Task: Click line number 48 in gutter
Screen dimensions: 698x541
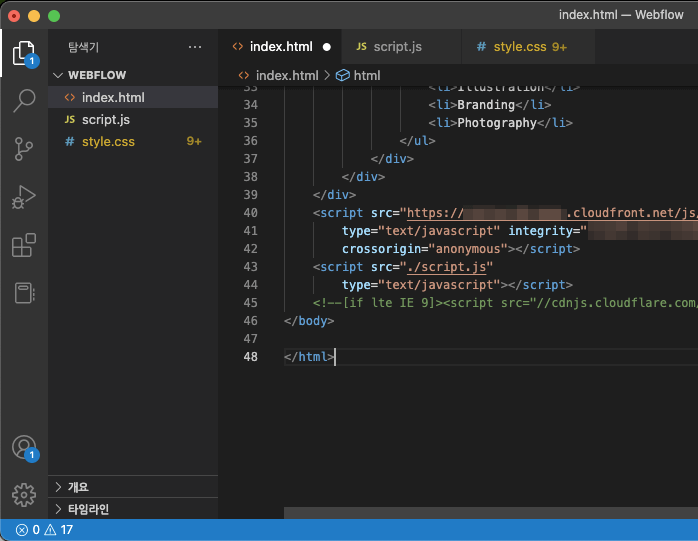Action: point(251,357)
